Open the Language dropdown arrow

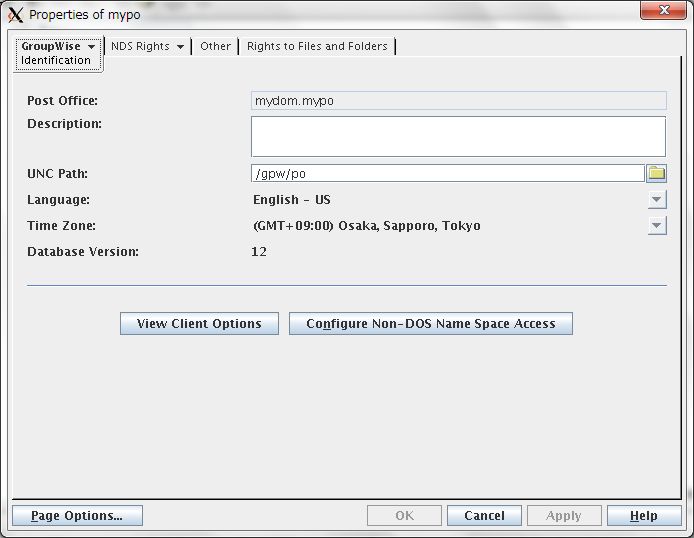[657, 200]
